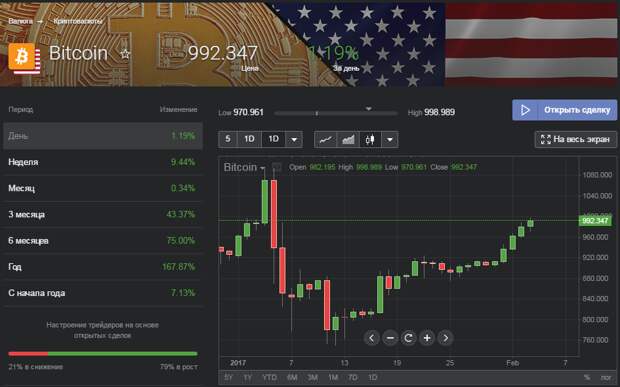Pan chart left with arrow button
This screenshot has height=387, width=620.
371,338
